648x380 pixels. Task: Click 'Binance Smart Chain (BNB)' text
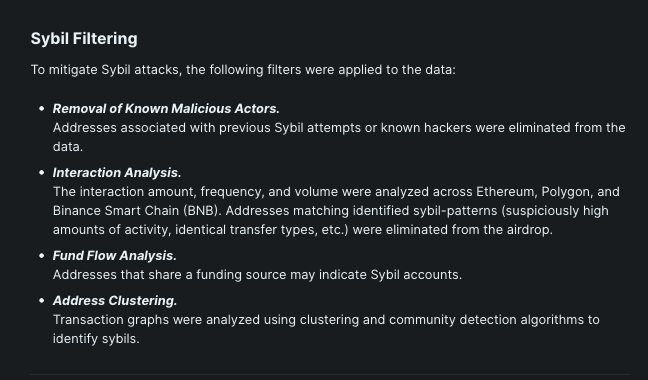(x=137, y=211)
